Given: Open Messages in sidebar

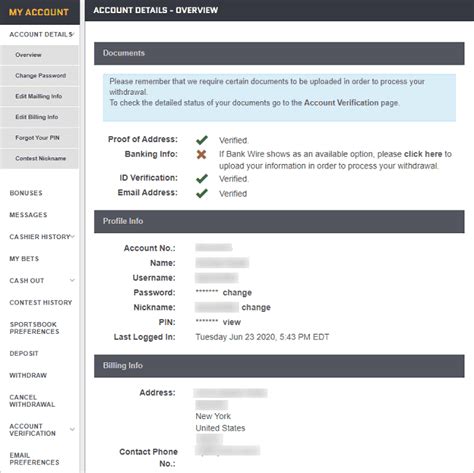Looking at the screenshot, I should [28, 215].
